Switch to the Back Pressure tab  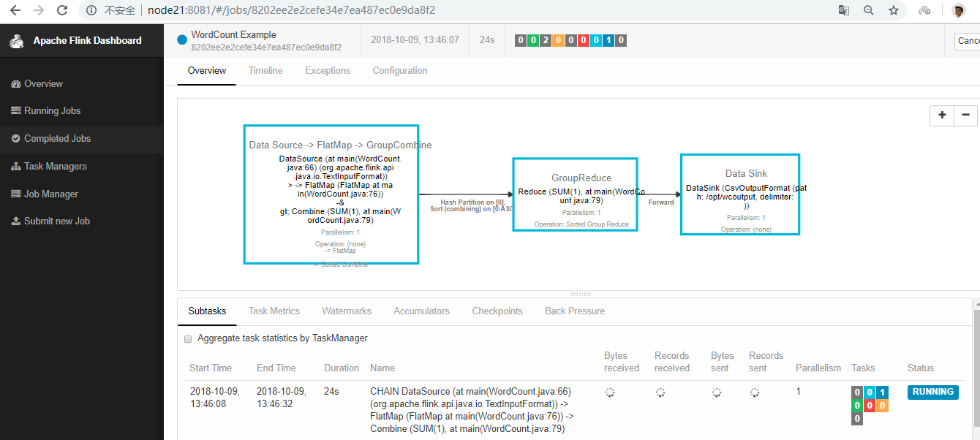(x=575, y=311)
